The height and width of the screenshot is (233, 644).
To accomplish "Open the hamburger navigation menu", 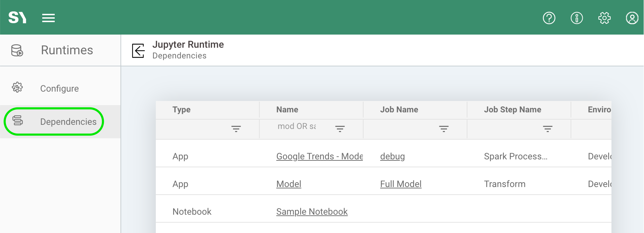I will pos(48,18).
